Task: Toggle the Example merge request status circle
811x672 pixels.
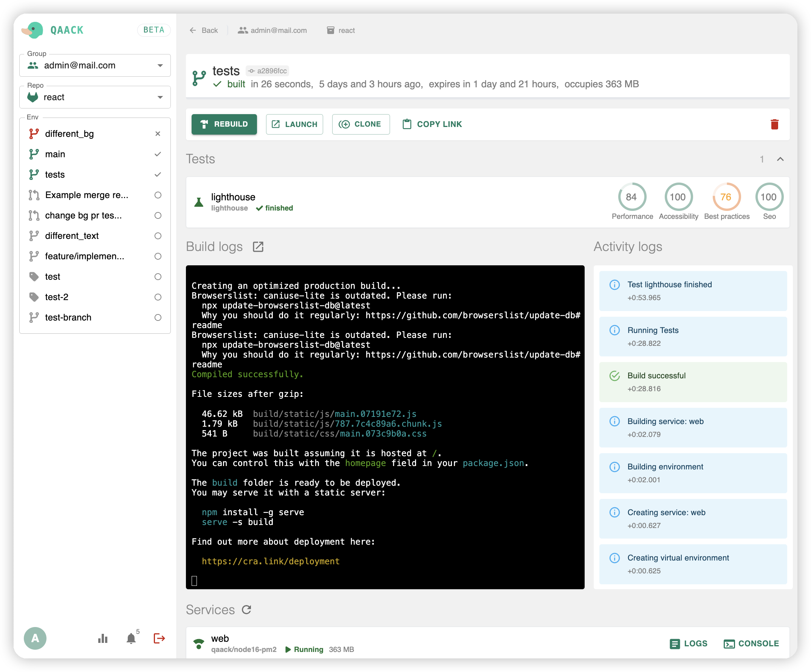Action: (158, 195)
